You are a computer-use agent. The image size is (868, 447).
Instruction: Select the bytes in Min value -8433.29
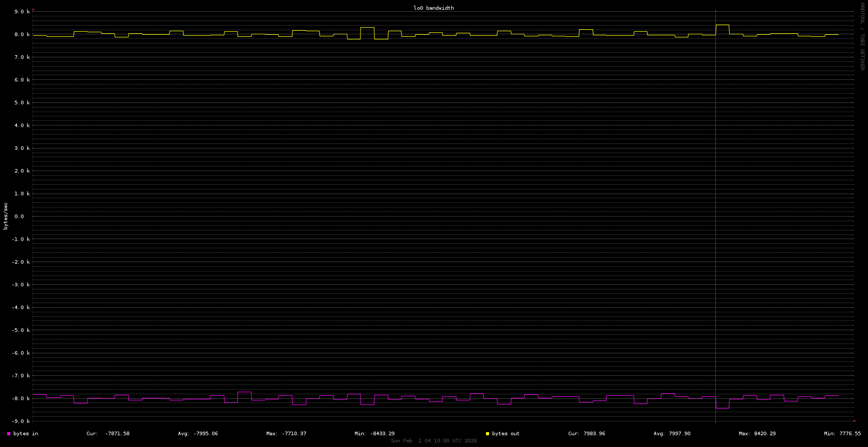tap(382, 434)
